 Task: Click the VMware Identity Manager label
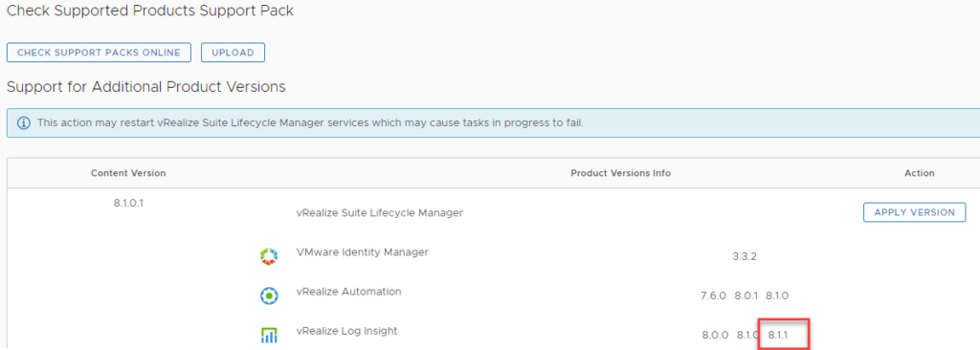coord(363,252)
